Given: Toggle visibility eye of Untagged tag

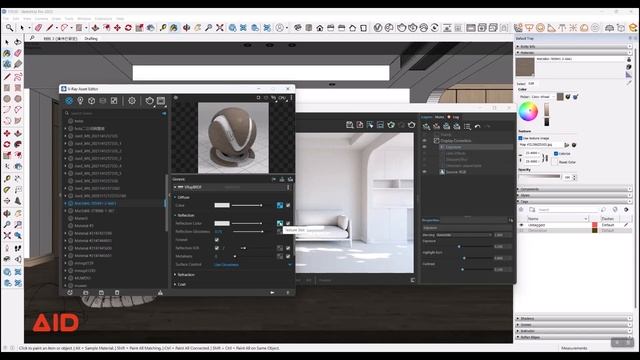Looking at the screenshot, I should click(x=521, y=225).
